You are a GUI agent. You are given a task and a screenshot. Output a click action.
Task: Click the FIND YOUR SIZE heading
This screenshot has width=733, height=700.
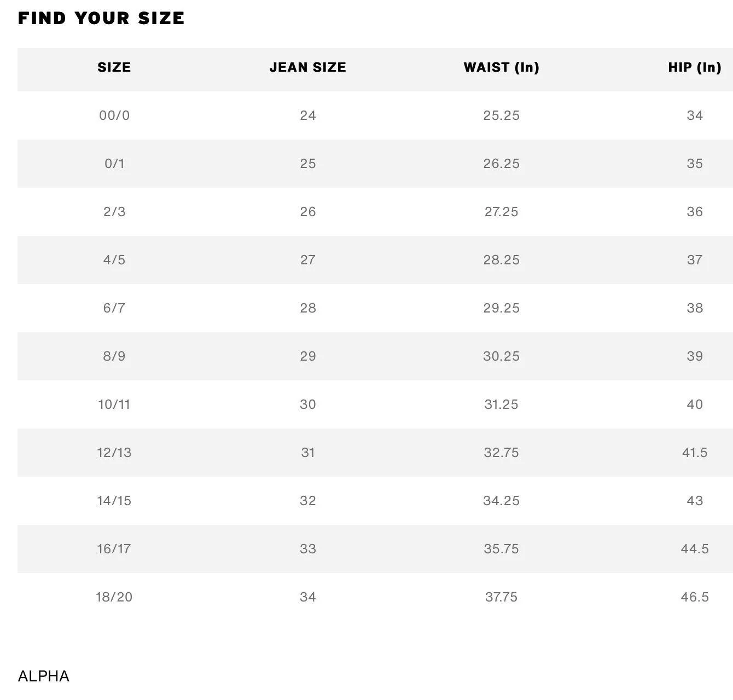click(x=101, y=18)
